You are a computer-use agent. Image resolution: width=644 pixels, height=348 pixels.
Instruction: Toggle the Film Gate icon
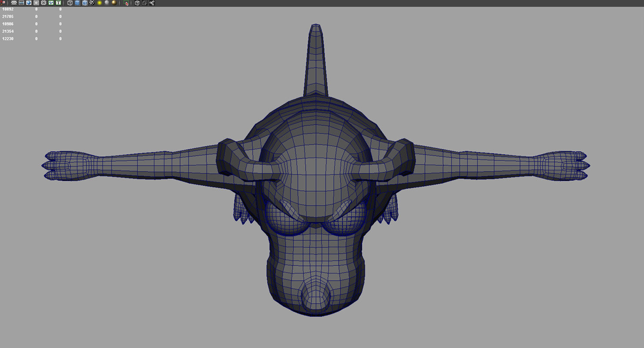(x=21, y=3)
